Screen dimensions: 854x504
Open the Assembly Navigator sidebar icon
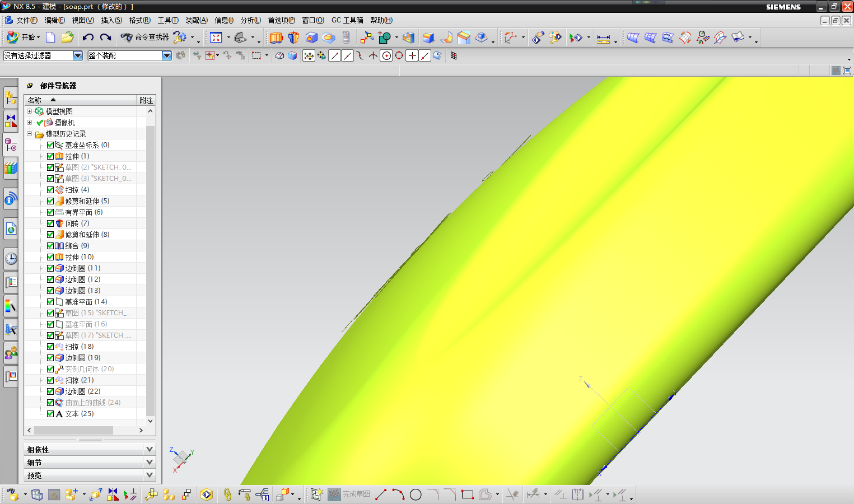pyautogui.click(x=11, y=98)
